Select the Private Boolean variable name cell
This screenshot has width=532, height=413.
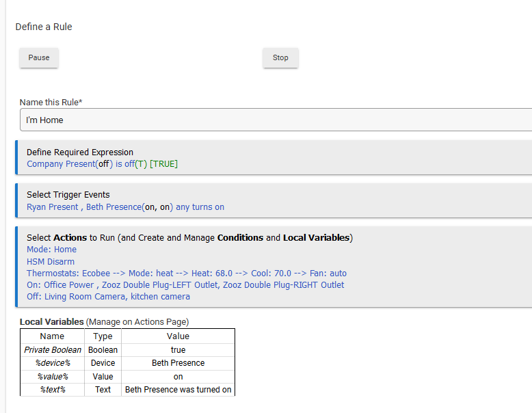click(x=52, y=350)
